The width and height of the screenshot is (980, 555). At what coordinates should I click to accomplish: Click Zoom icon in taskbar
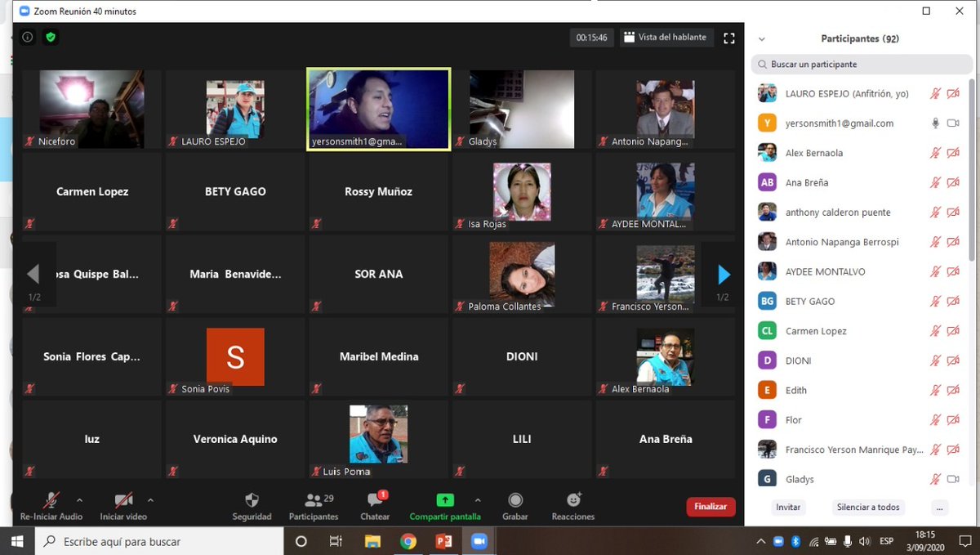[479, 541]
